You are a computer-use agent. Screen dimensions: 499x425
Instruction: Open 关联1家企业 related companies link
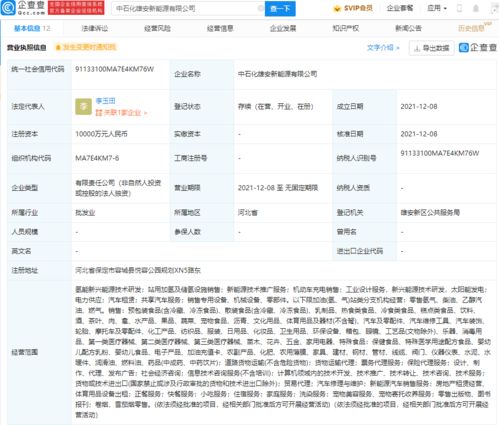click(x=121, y=113)
